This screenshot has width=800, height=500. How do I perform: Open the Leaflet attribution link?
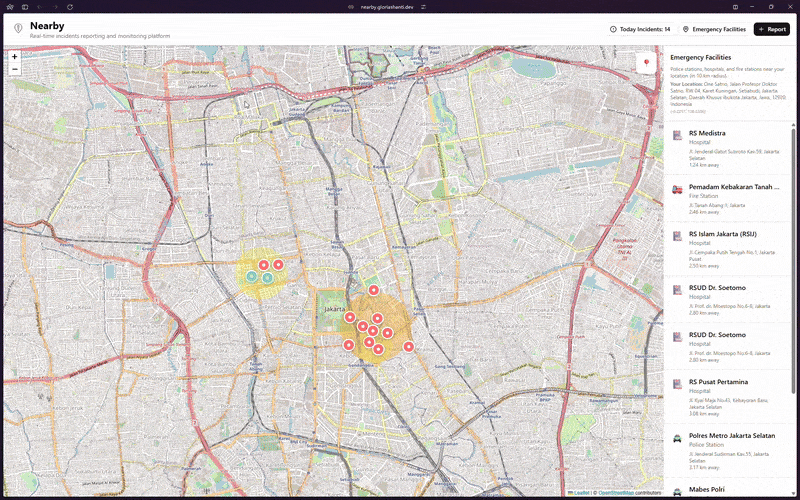(x=579, y=493)
